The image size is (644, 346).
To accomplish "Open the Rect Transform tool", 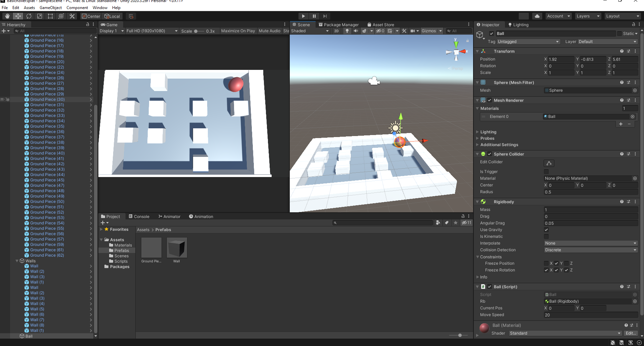I will coord(50,16).
